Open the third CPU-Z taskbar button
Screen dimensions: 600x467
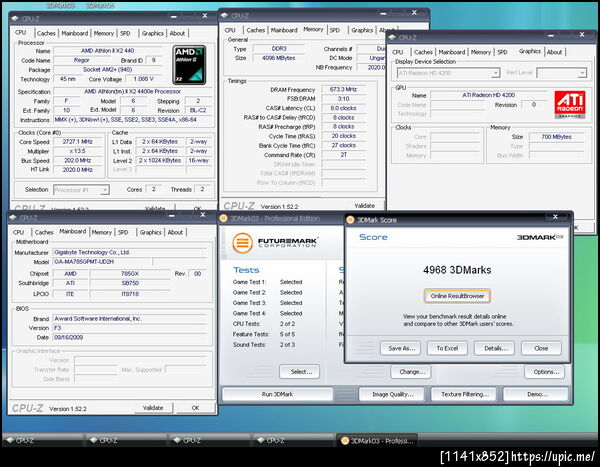[210, 440]
